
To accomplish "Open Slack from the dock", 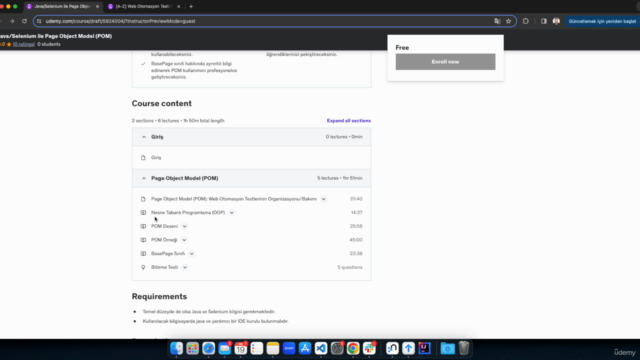I will (x=369, y=348).
